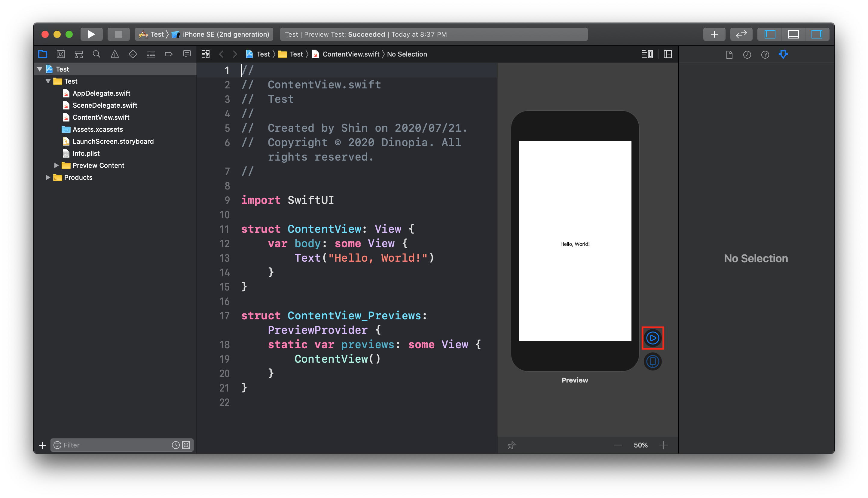The height and width of the screenshot is (498, 868).
Task: Show the Quick Help inspector
Action: 765,54
